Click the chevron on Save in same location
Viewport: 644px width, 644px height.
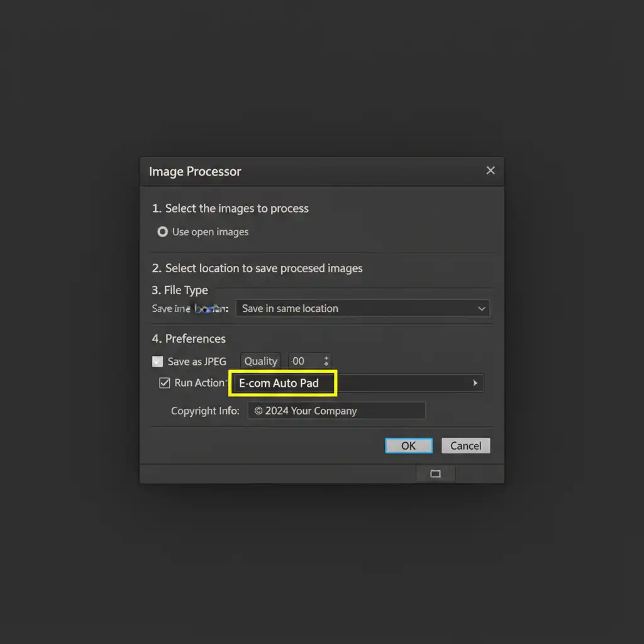point(482,309)
